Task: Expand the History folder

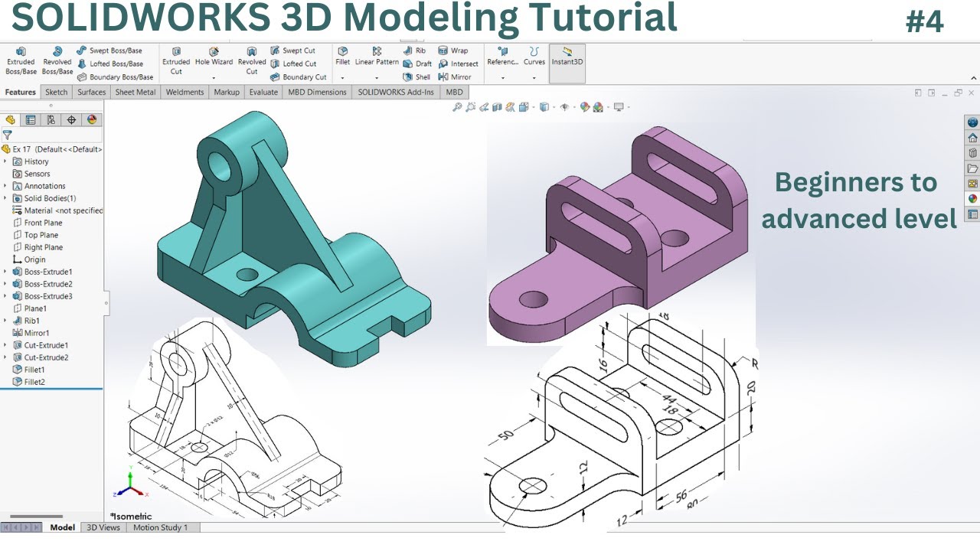Action: 5,161
